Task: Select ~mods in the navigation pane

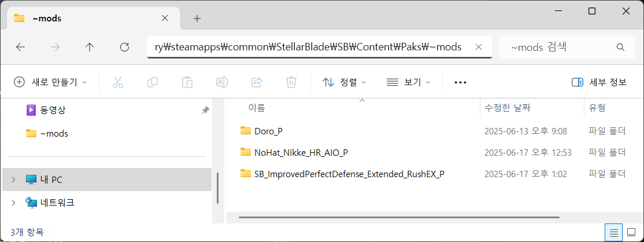Action: pyautogui.click(x=54, y=133)
